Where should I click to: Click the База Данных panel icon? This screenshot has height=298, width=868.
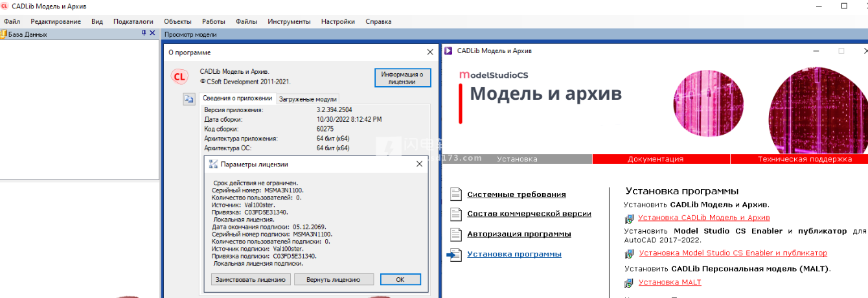tap(3, 34)
